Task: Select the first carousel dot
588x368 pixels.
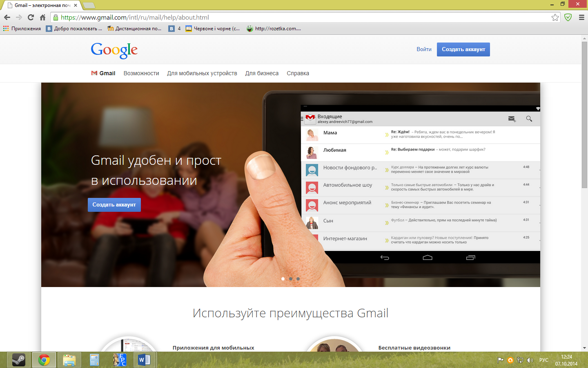Action: coord(283,279)
